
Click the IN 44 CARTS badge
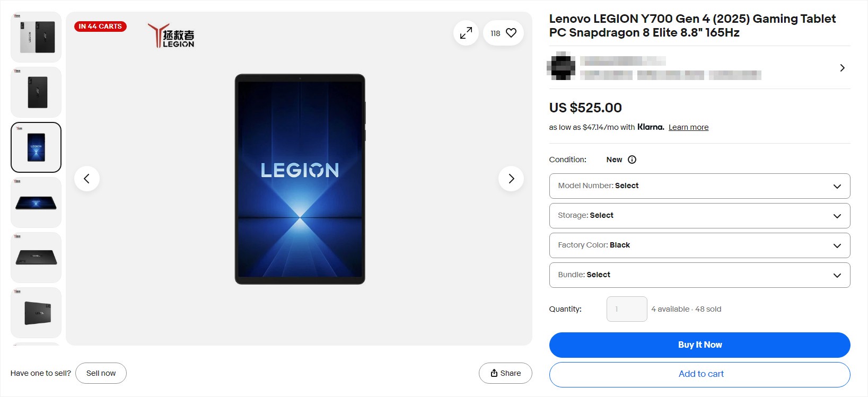pos(100,26)
